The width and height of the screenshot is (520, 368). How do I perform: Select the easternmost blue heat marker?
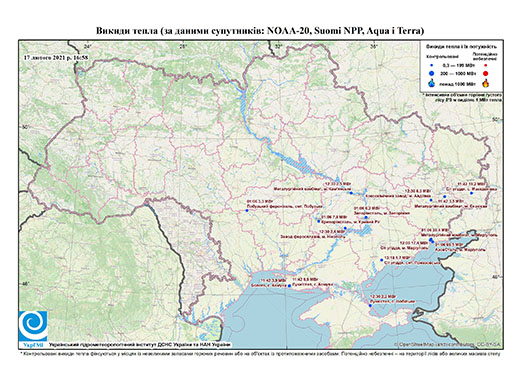[x=471, y=193]
